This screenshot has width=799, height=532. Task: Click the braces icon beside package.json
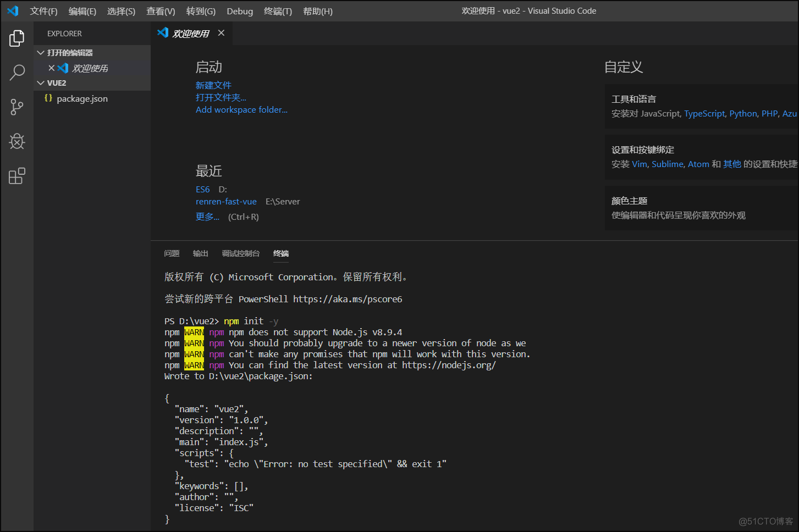(48, 98)
